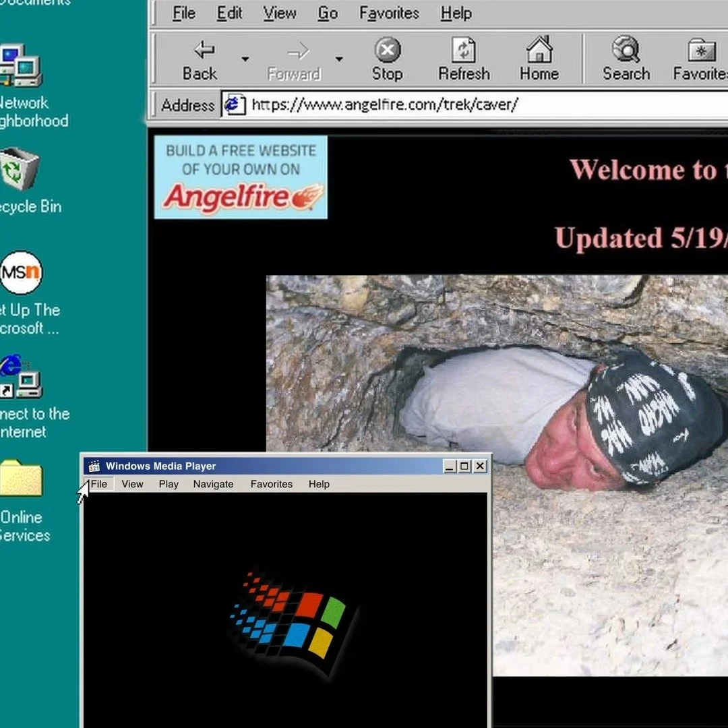
Task: Click the Back arrow button
Action: [201, 59]
